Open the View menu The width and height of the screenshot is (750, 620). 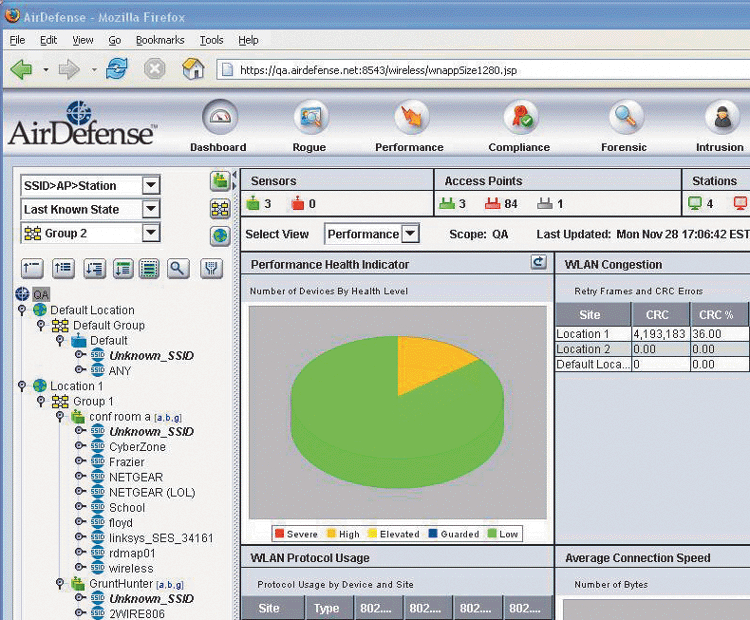(x=83, y=40)
